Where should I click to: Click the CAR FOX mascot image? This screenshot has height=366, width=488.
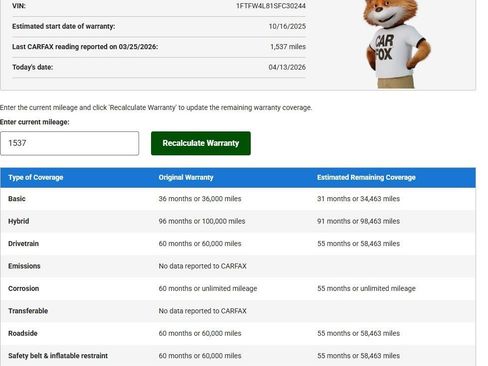click(396, 43)
